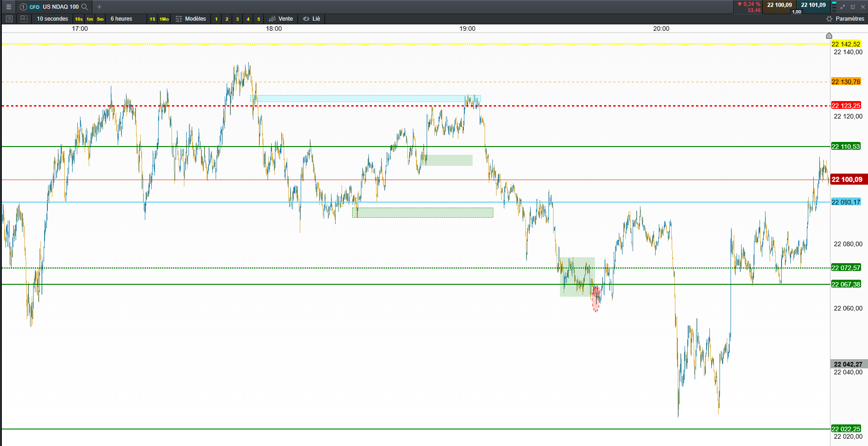Select the yellow 22 142,52 price label
868x446 pixels.
pyautogui.click(x=846, y=44)
